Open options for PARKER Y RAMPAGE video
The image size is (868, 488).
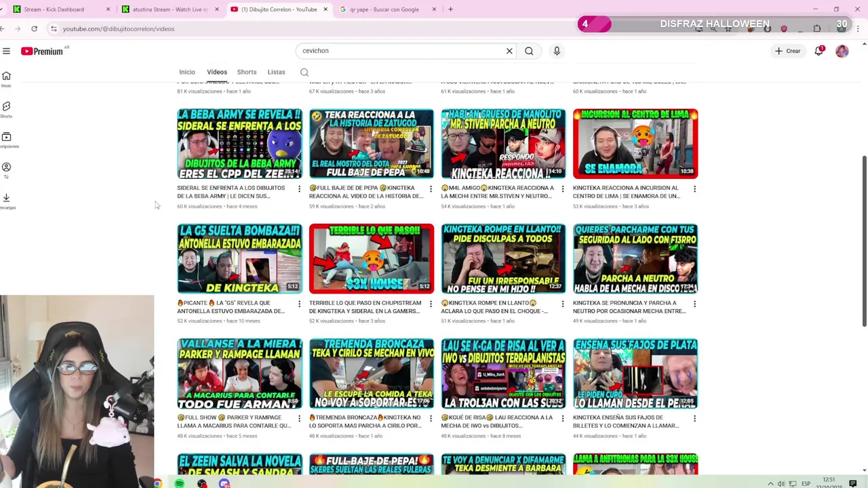click(x=299, y=418)
